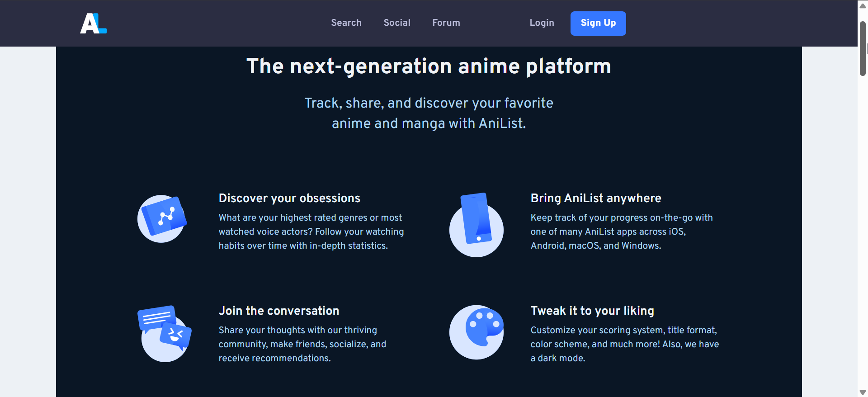The image size is (868, 397).
Task: Click the text 'Android, macOS, and Windows.'
Action: coord(596,246)
